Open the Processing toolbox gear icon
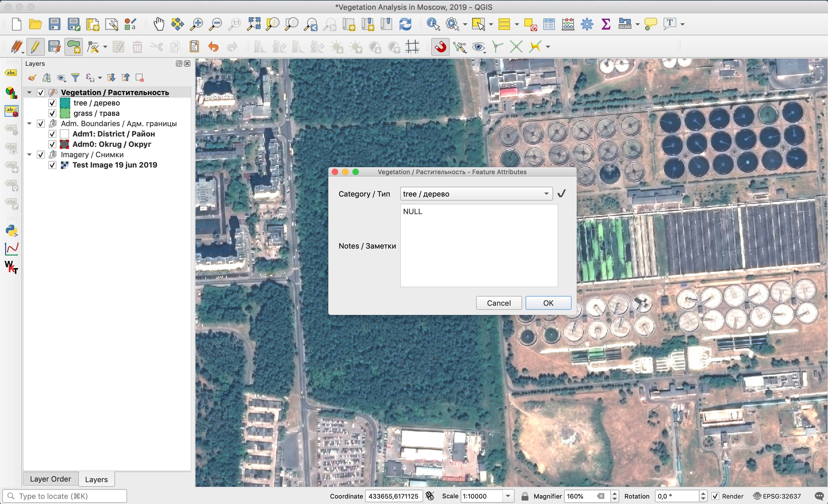 pyautogui.click(x=587, y=24)
